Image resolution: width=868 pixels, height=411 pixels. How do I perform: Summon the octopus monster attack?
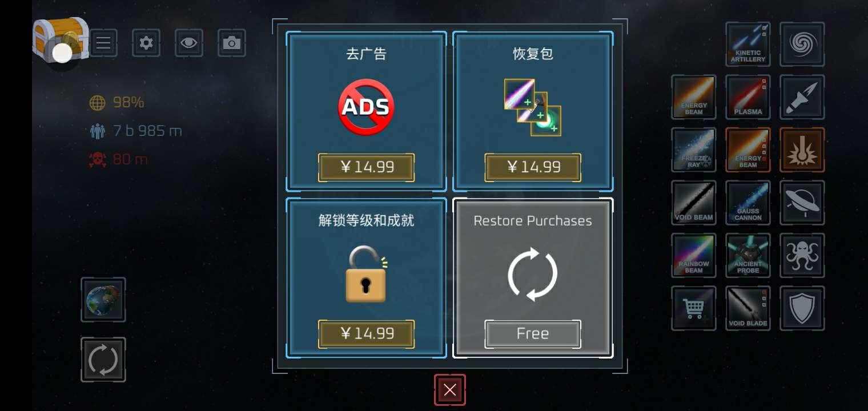click(802, 255)
